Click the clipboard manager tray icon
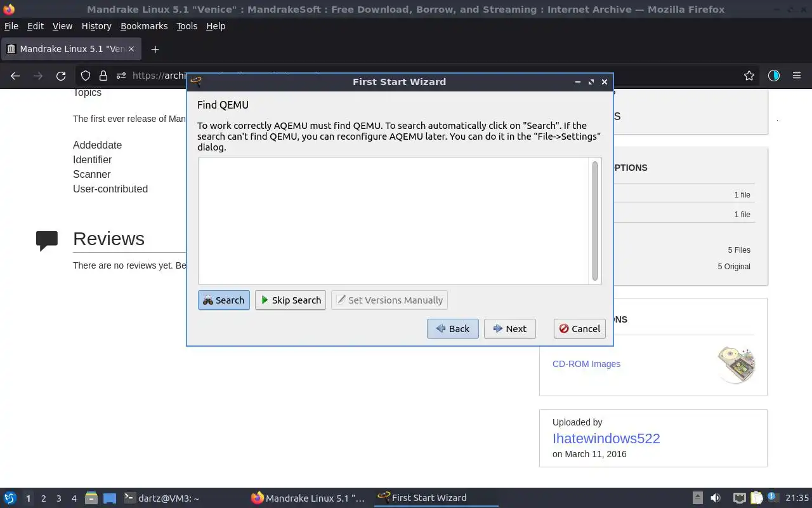Viewport: 812px width, 508px height. pyautogui.click(x=756, y=498)
